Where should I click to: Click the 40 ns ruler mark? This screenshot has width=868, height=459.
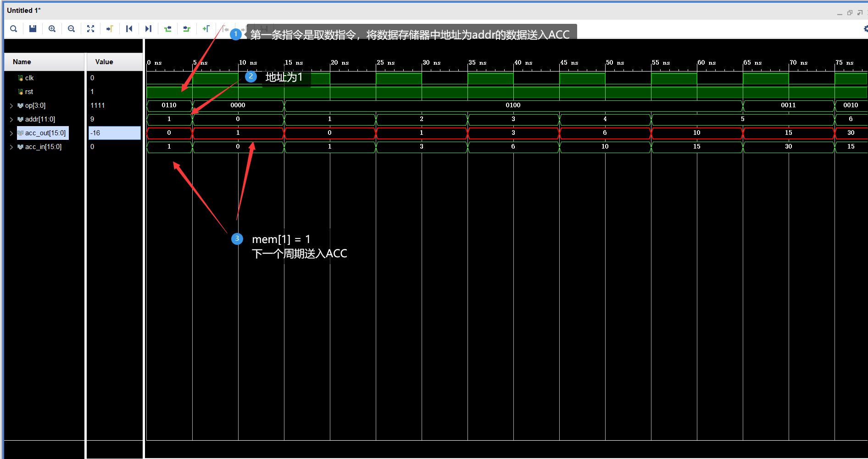(523, 63)
